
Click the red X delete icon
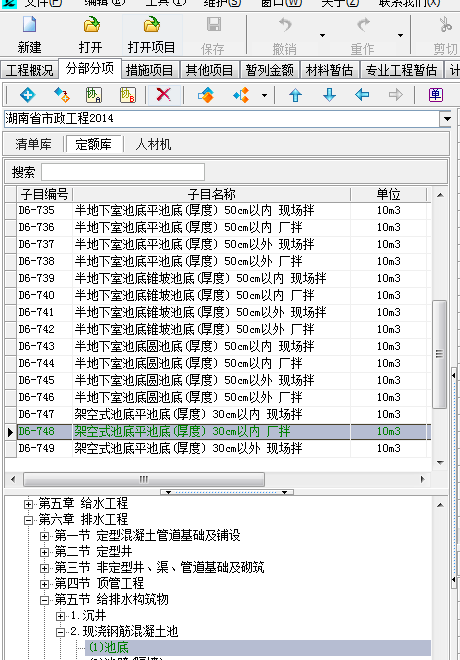(x=164, y=94)
